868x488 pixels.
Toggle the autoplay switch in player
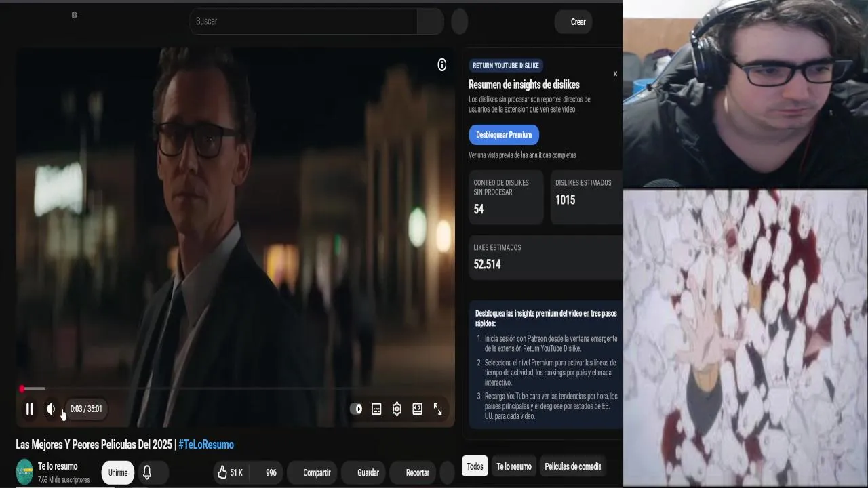point(356,409)
